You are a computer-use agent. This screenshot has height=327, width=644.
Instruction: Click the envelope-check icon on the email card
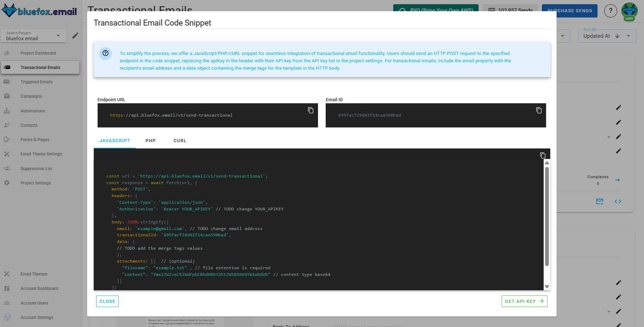(600, 202)
